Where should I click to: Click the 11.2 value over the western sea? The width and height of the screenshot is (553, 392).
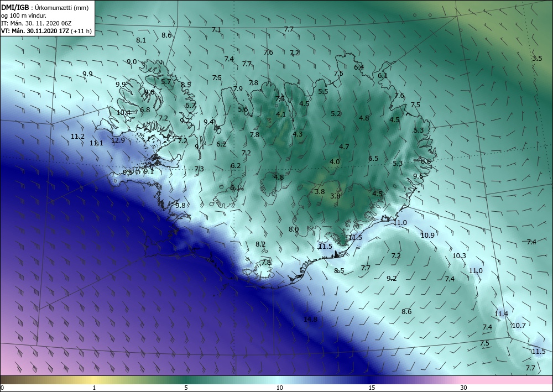pyautogui.click(x=77, y=136)
